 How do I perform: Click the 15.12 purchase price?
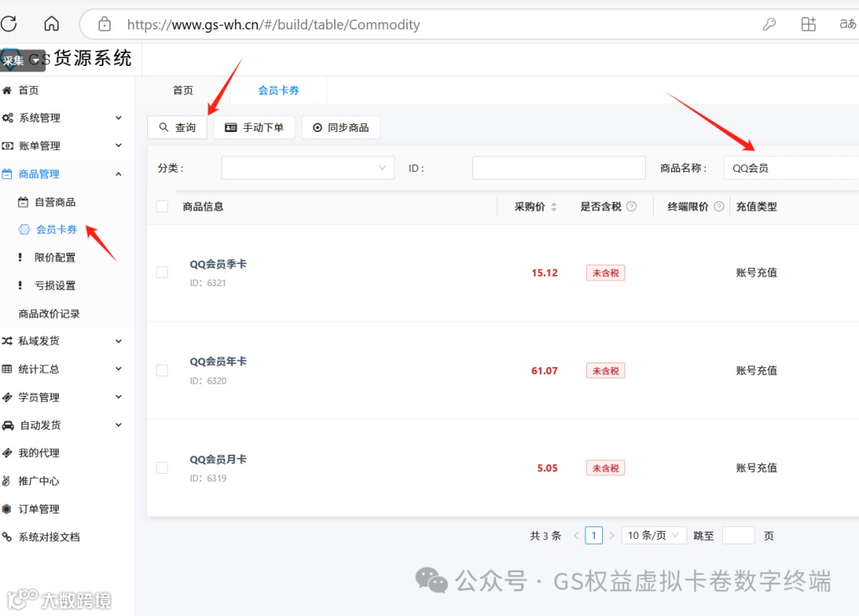click(545, 273)
